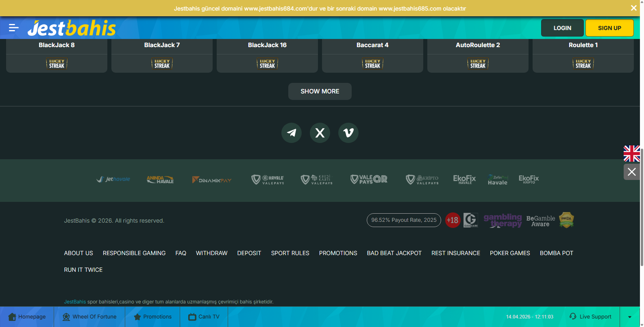Open the Telegram social icon
This screenshot has height=327, width=644.
(x=292, y=133)
